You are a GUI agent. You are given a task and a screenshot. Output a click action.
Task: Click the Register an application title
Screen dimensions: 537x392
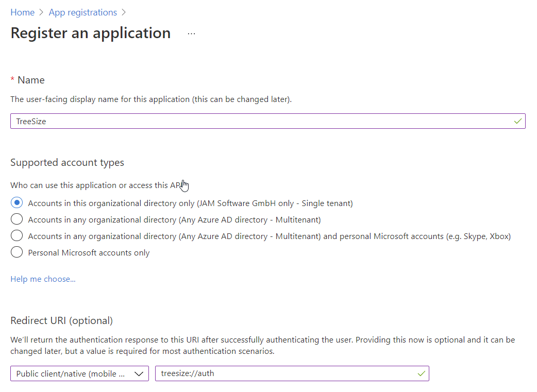tap(90, 33)
